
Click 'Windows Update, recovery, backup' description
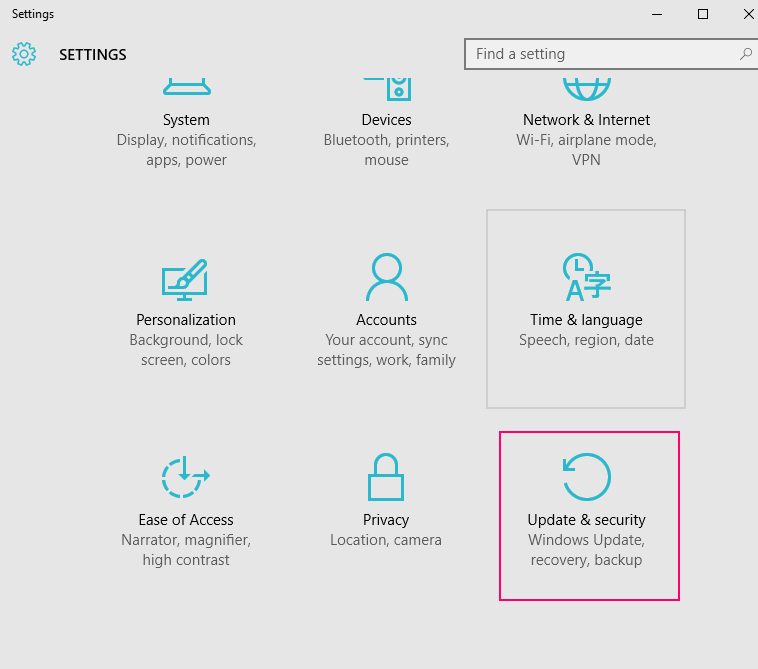(x=586, y=550)
